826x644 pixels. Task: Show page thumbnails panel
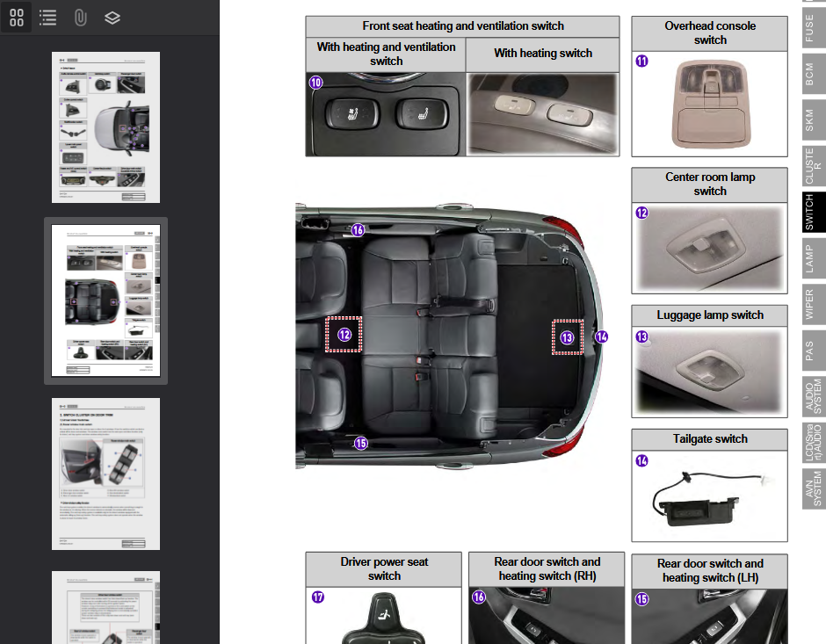17,18
